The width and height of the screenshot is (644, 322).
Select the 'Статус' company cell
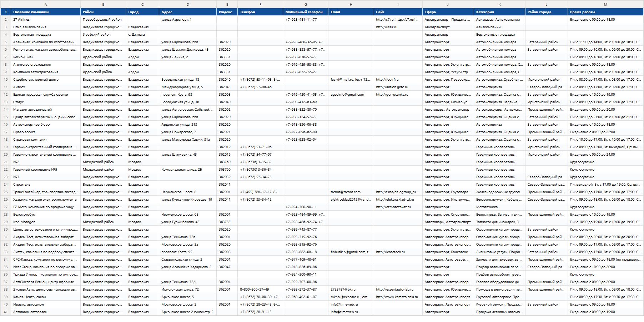[46, 102]
